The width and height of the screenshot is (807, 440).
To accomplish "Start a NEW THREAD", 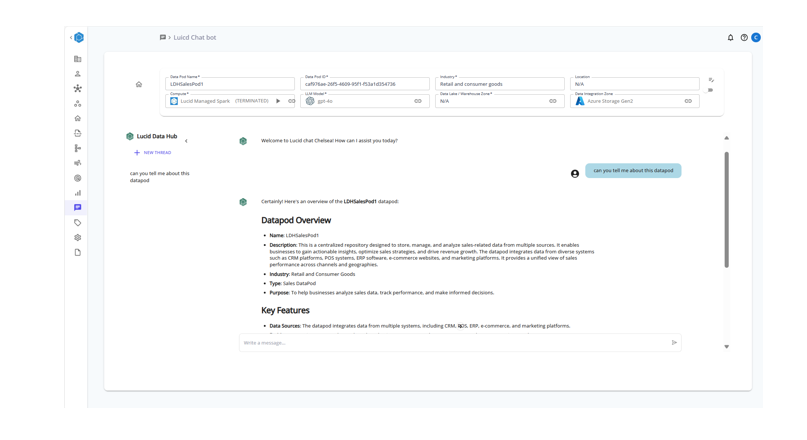I will click(152, 153).
